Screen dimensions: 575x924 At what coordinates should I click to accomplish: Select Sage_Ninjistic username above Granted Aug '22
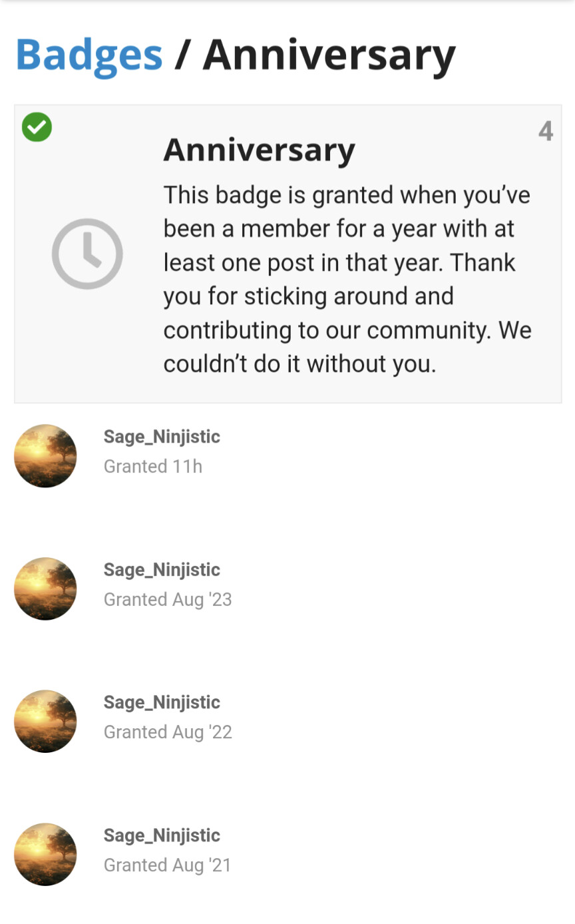point(162,702)
